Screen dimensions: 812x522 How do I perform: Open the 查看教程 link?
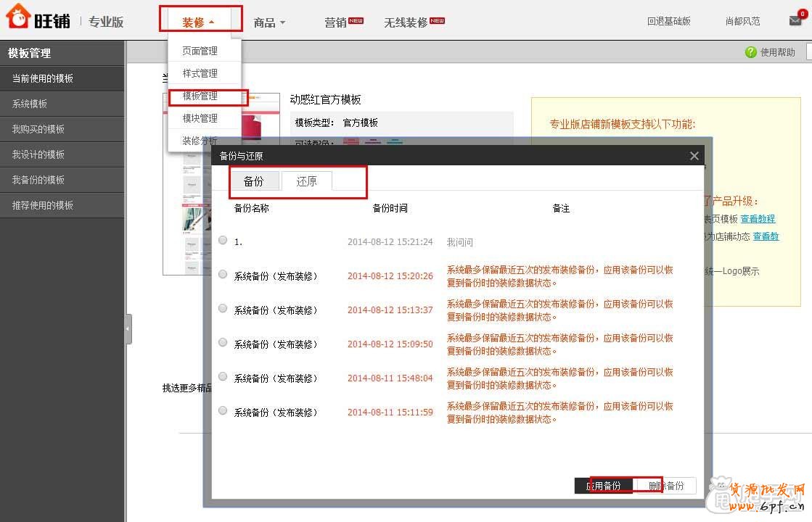click(758, 218)
